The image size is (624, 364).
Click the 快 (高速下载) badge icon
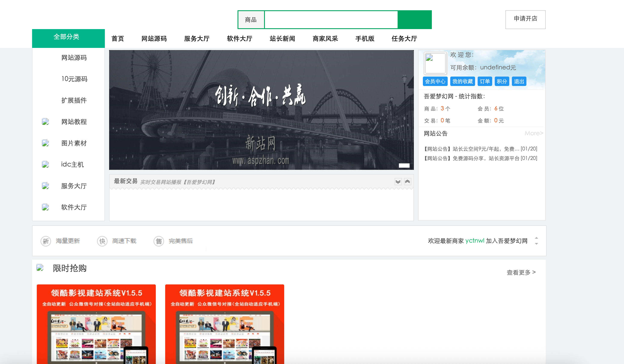[x=102, y=241]
